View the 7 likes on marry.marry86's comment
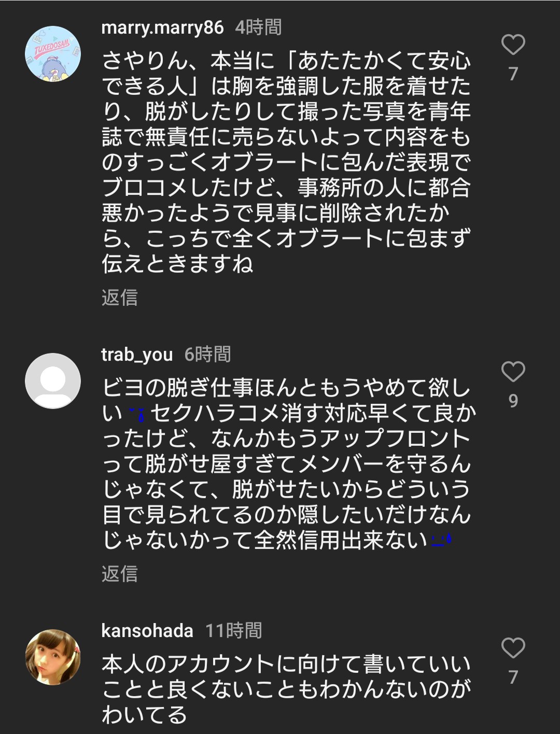 (x=513, y=74)
